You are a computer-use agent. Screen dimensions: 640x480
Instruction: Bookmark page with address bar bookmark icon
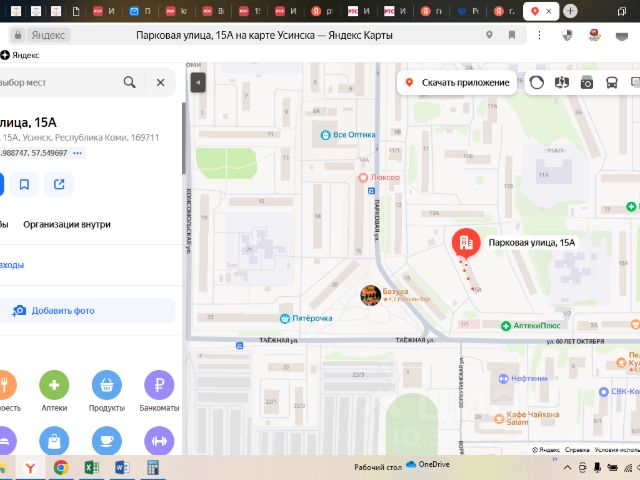click(512, 35)
